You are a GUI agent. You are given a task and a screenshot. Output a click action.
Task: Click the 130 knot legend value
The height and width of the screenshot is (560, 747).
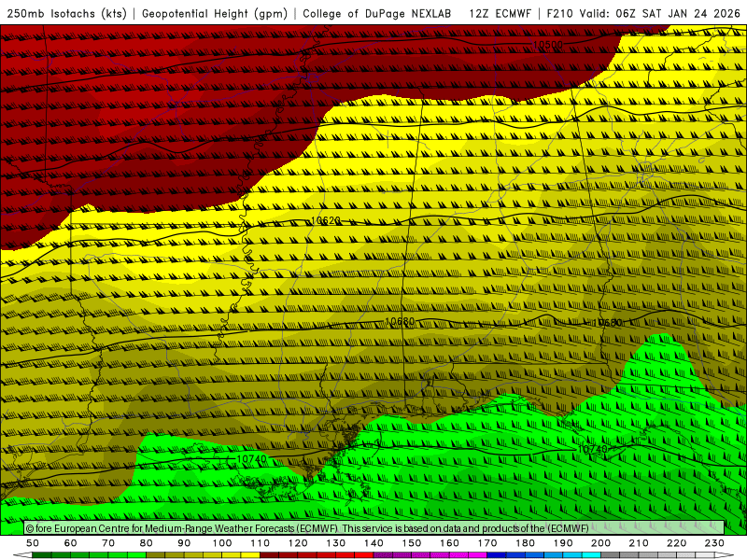point(336,543)
